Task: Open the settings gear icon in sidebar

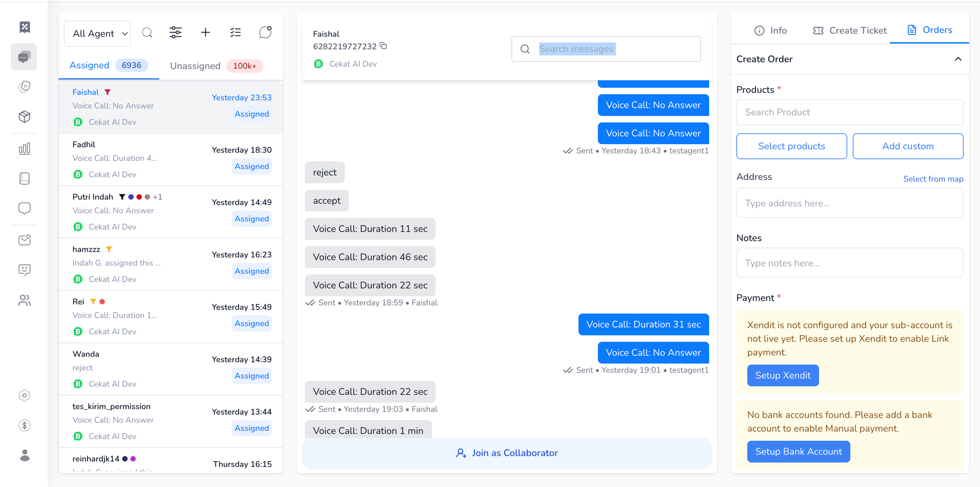Action: click(x=25, y=396)
